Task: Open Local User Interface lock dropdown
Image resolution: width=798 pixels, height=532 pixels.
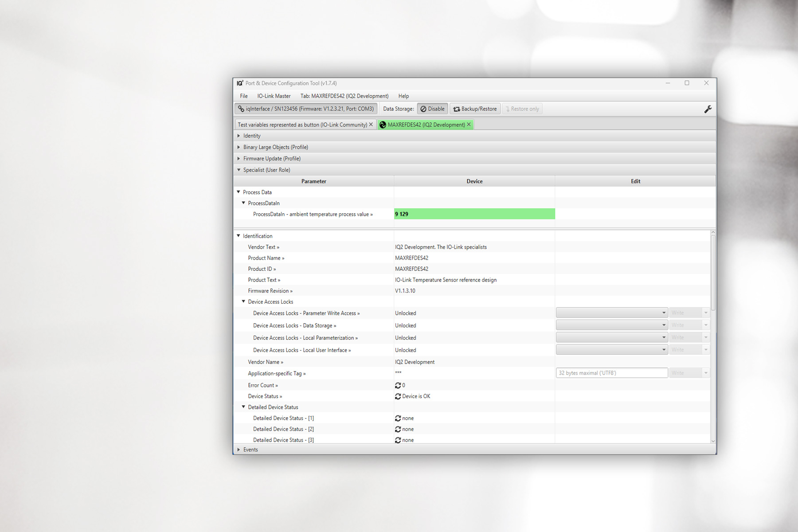Action: pos(612,350)
